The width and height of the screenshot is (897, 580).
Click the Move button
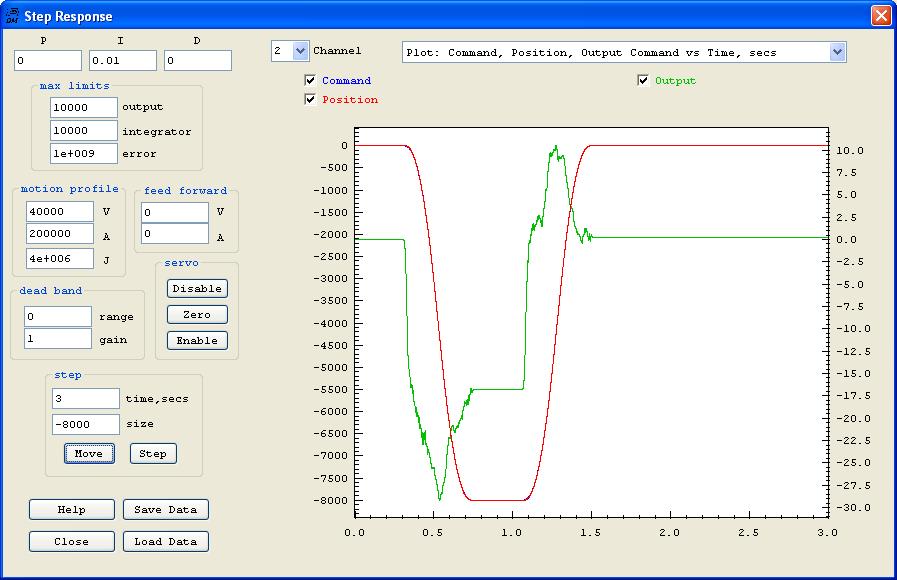(89, 454)
